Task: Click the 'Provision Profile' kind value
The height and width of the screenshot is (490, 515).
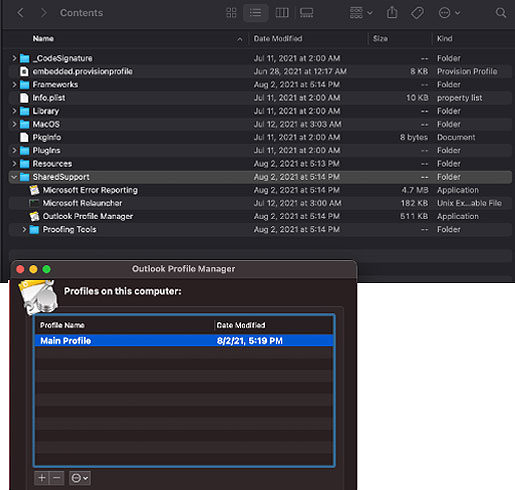Action: pos(467,71)
